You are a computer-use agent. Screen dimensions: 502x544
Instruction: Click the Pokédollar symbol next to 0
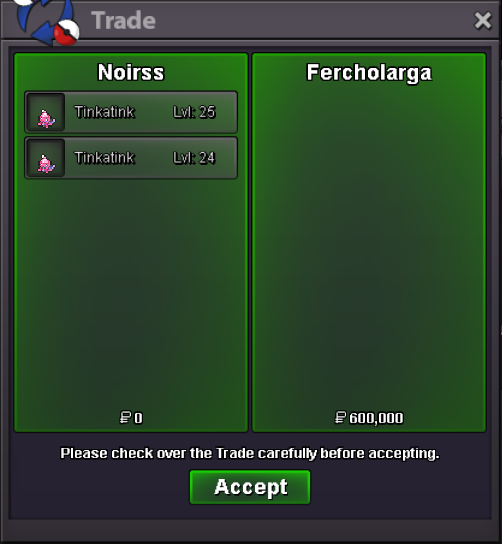[x=125, y=418]
